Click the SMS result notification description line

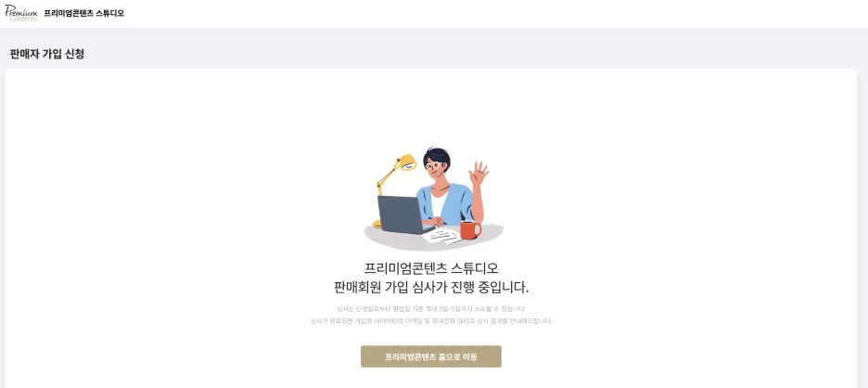[x=431, y=321]
